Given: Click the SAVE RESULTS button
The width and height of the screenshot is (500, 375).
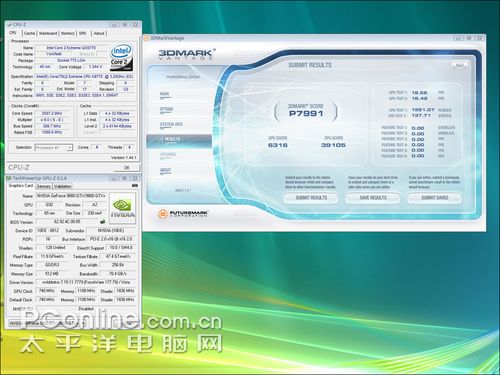Looking at the screenshot, I should coord(373,198).
